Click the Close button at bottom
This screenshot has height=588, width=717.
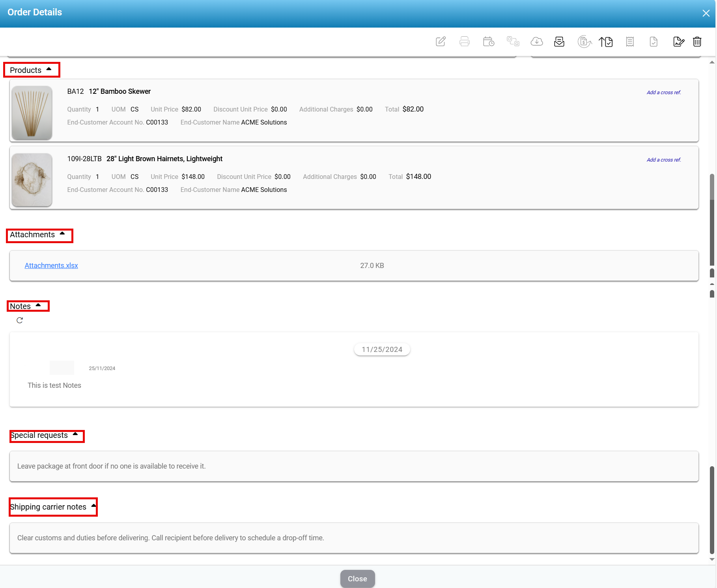(x=357, y=579)
